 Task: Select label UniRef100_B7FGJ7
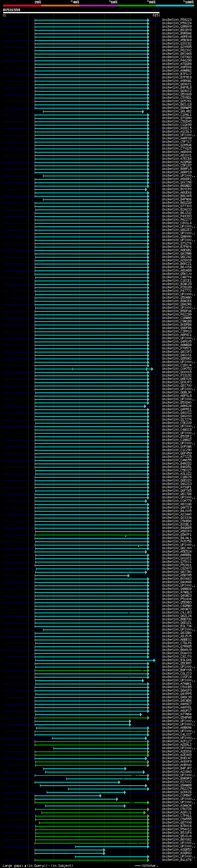[x=177, y=74]
